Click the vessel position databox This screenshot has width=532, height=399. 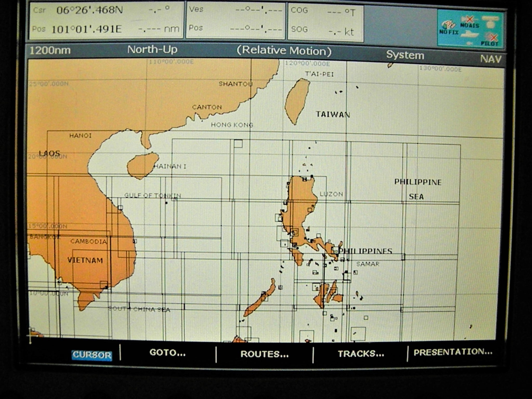(x=236, y=21)
